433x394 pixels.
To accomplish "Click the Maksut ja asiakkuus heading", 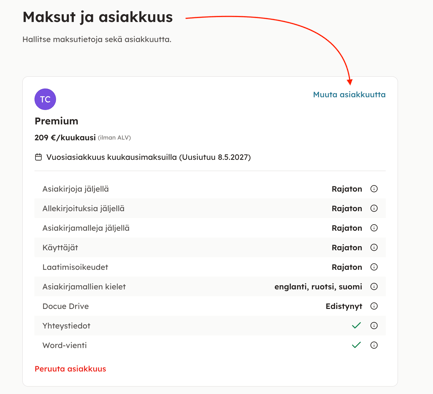I will [x=98, y=17].
